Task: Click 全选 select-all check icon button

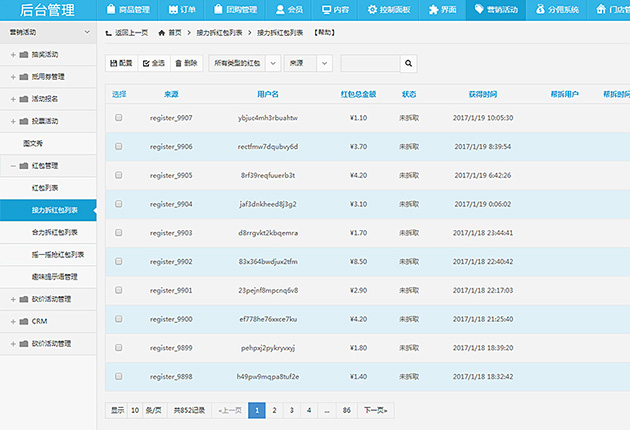Action: [154, 63]
